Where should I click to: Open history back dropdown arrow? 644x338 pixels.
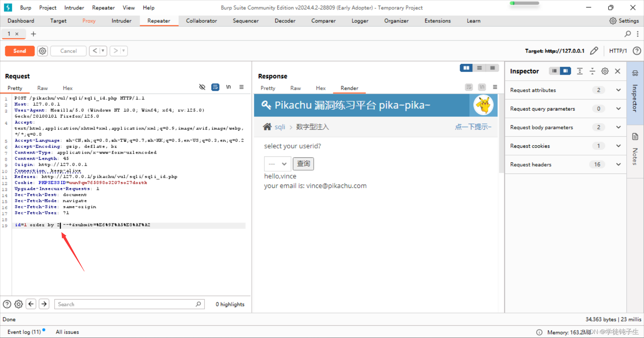(x=103, y=51)
